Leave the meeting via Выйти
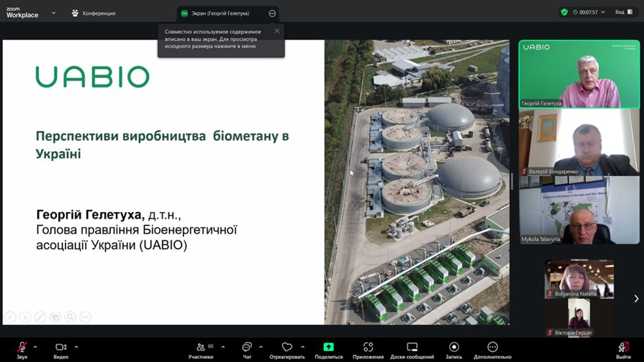 coord(623,347)
